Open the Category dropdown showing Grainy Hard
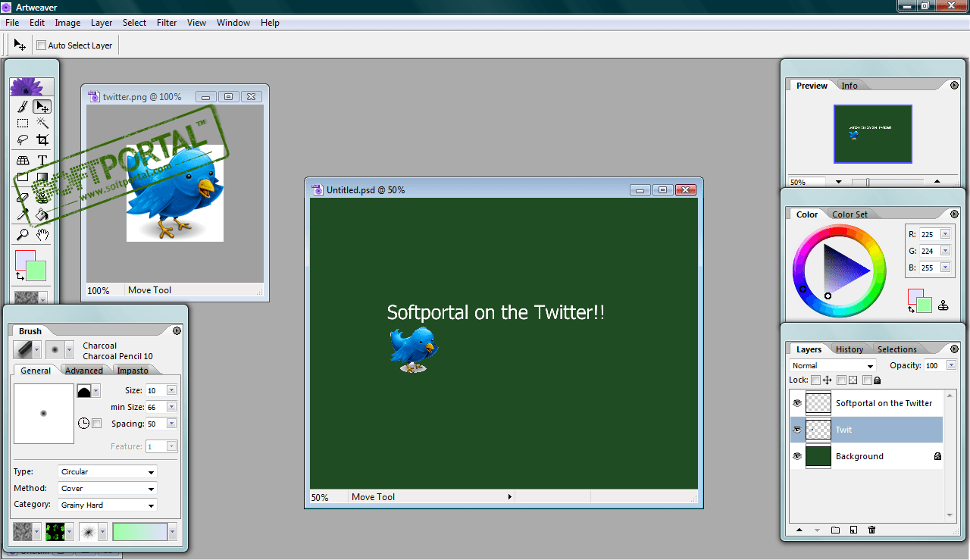The image size is (970, 560). [108, 505]
